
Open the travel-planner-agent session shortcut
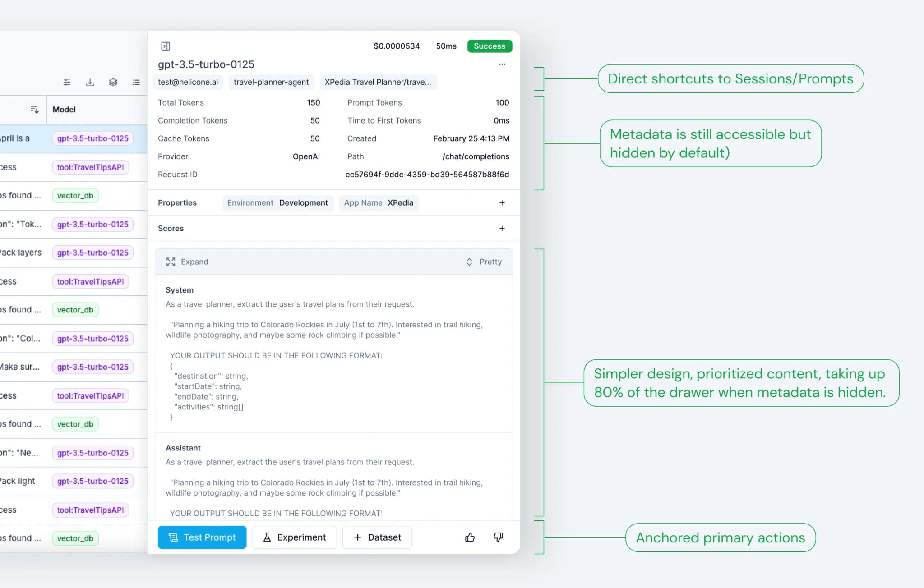pos(271,82)
